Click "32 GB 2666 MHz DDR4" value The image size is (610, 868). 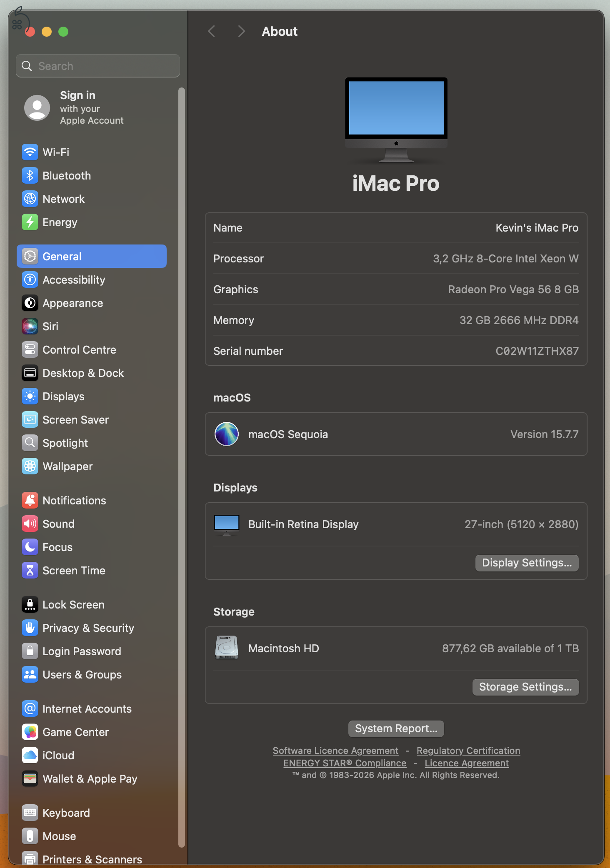coord(519,320)
